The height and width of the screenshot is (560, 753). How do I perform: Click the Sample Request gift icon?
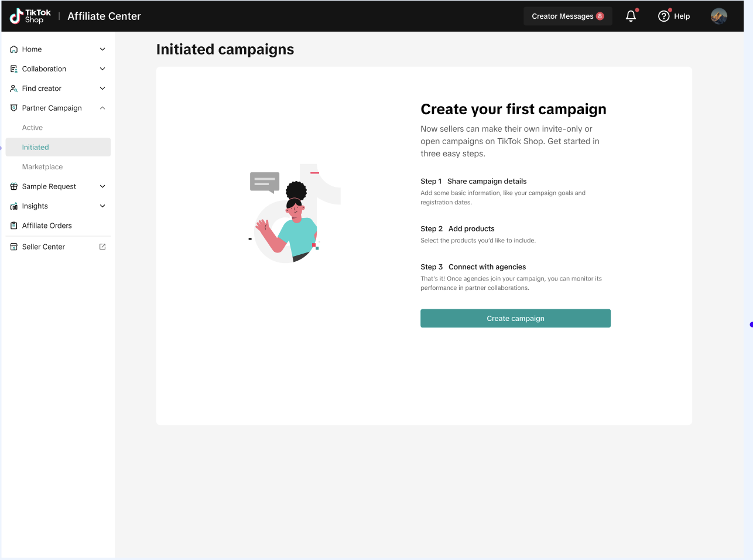click(14, 186)
